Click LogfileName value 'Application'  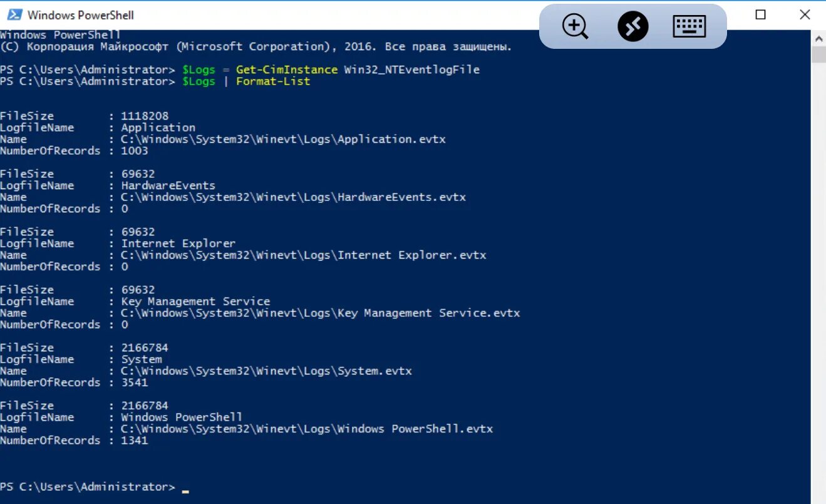pos(158,128)
